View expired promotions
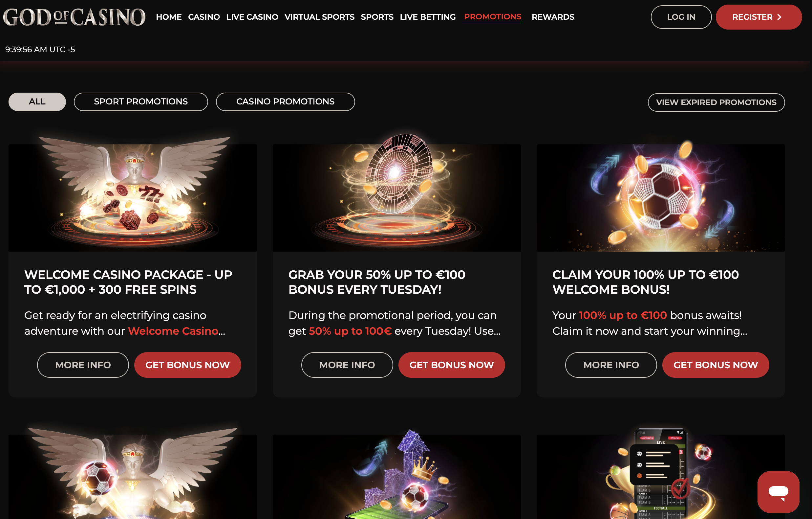Image resolution: width=812 pixels, height=519 pixels. [x=716, y=102]
